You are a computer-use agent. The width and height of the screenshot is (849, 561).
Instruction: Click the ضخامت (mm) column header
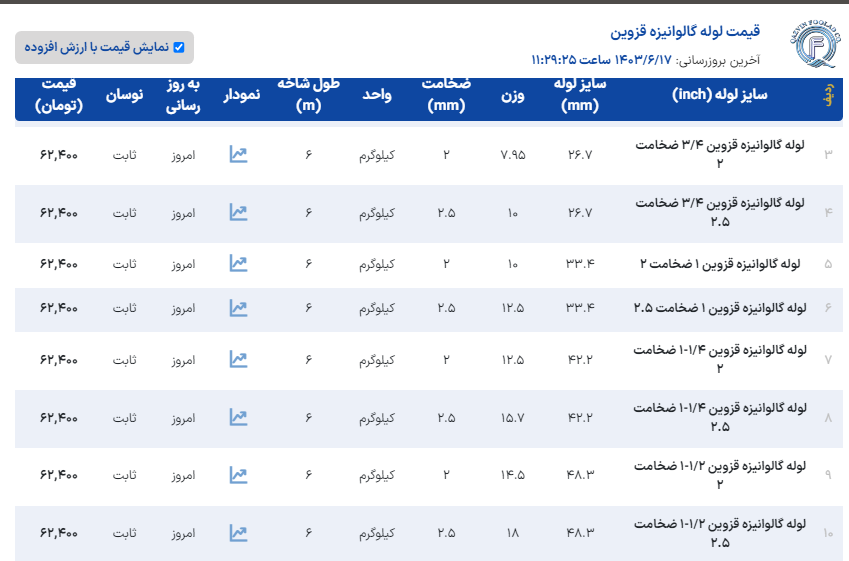pyautogui.click(x=446, y=95)
